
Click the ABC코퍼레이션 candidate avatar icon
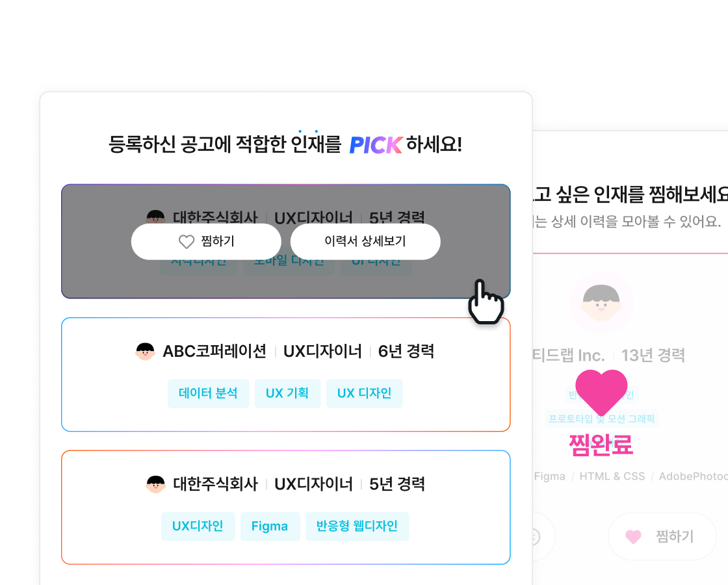pos(146,352)
